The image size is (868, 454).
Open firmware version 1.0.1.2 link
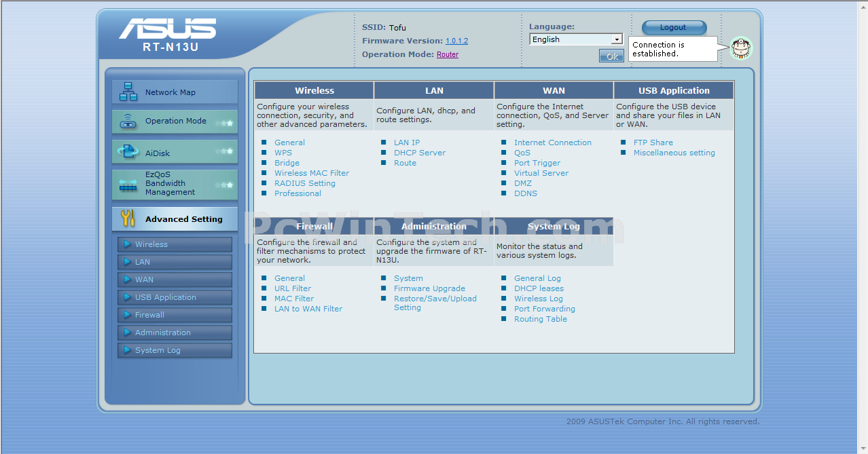pyautogui.click(x=456, y=41)
